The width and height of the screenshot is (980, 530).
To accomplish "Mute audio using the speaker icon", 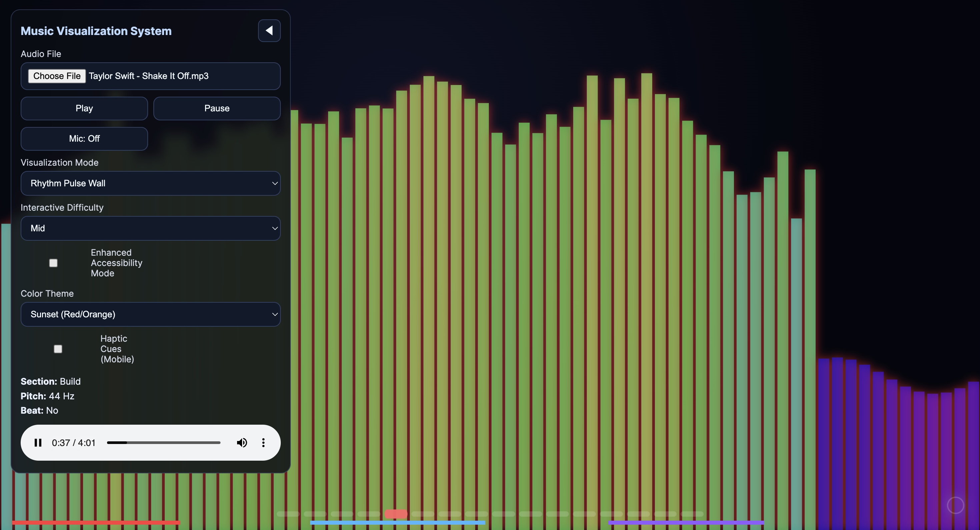I will 242,443.
